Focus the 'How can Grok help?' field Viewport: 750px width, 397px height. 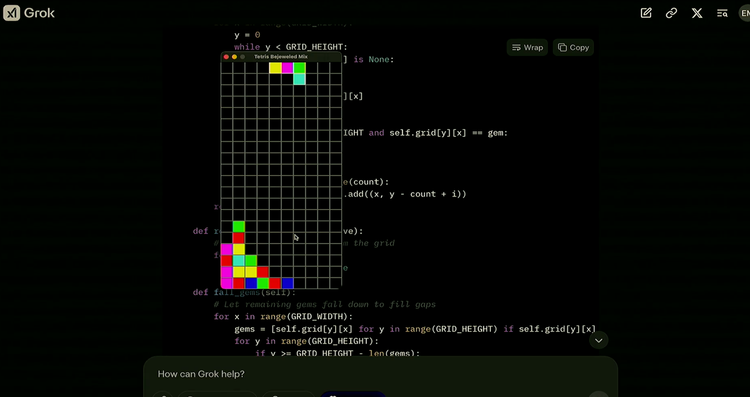pos(380,374)
